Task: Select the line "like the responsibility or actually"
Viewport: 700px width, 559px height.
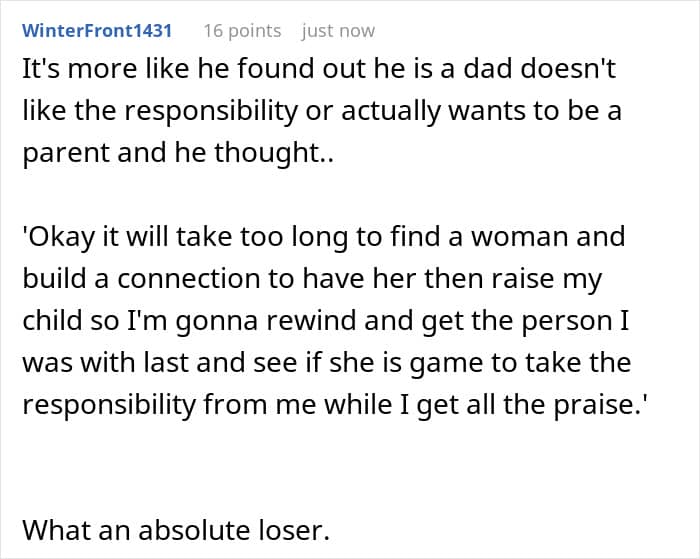Action: 321,111
